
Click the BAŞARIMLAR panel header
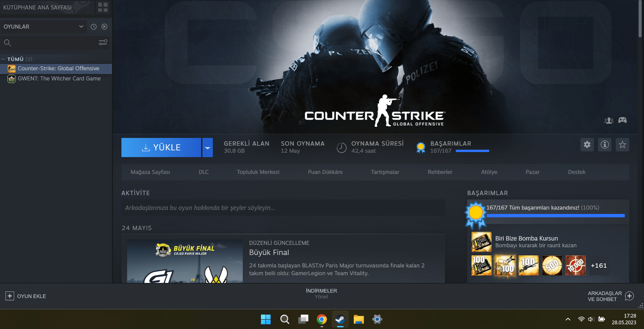pos(487,193)
